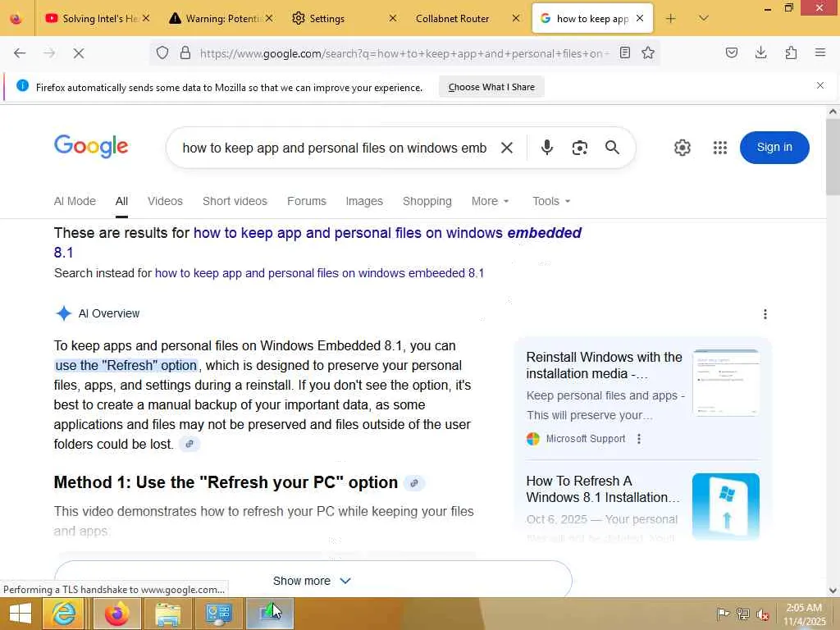Select the Videos search tab
The height and width of the screenshot is (630, 840).
click(165, 202)
